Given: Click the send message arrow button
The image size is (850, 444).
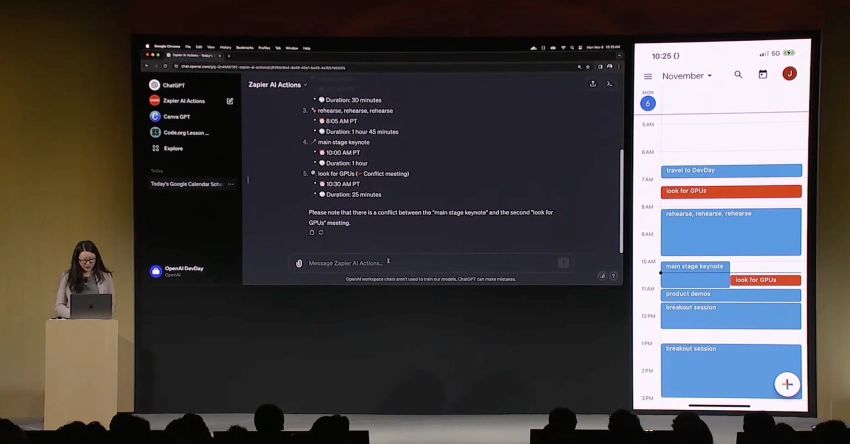Looking at the screenshot, I should [563, 263].
